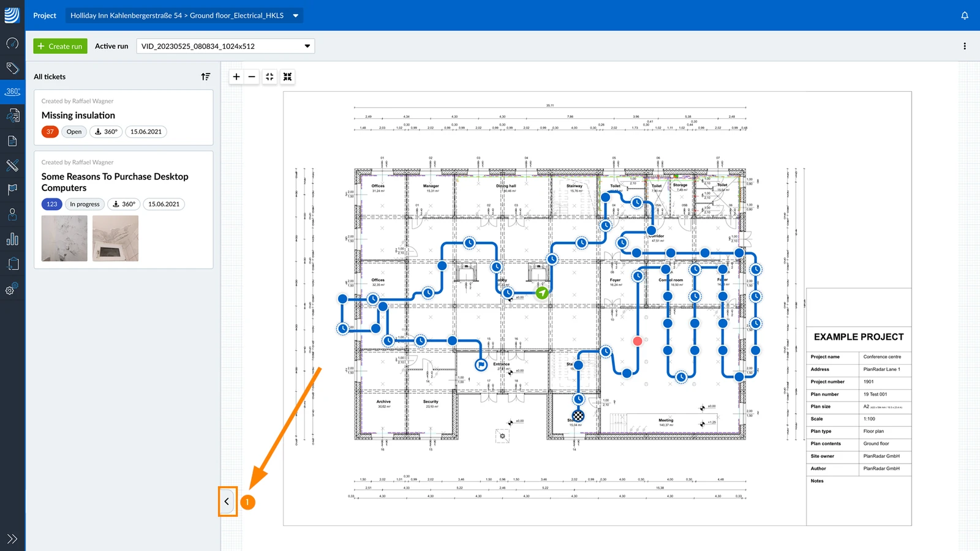
Task: Expand plan to fullscreen
Action: (x=287, y=77)
